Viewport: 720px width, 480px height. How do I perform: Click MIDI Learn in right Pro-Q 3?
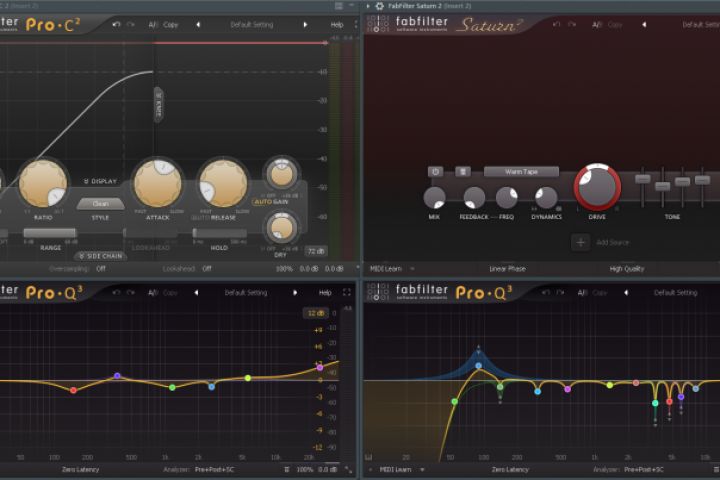point(395,469)
